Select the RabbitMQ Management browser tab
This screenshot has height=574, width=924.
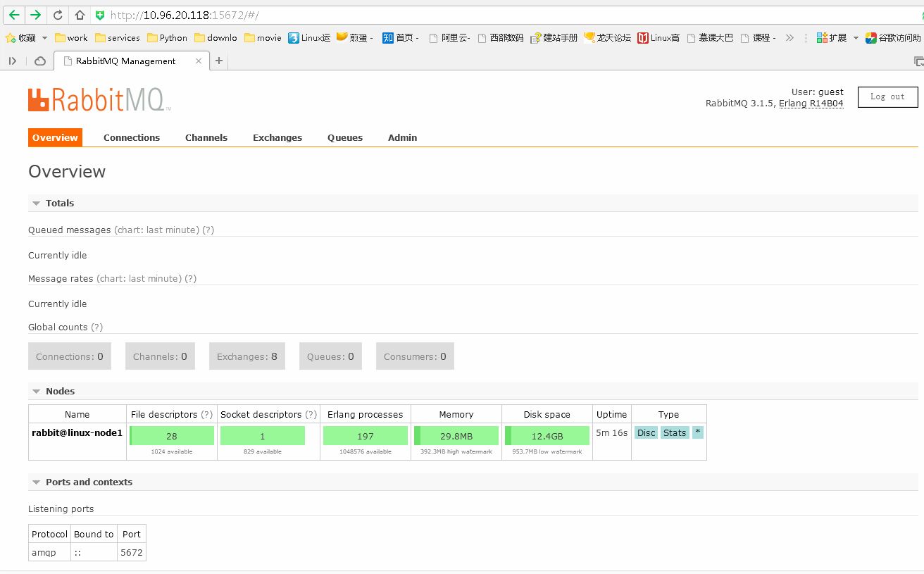tap(131, 61)
